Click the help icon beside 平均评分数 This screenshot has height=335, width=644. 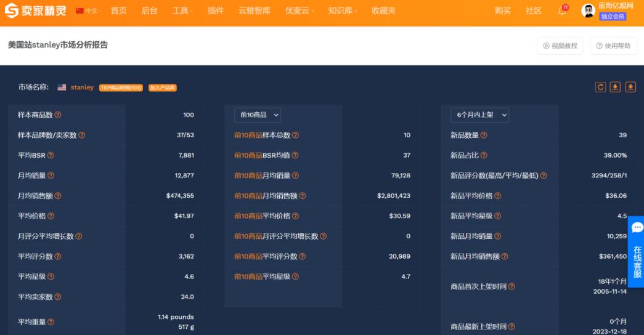coord(58,256)
